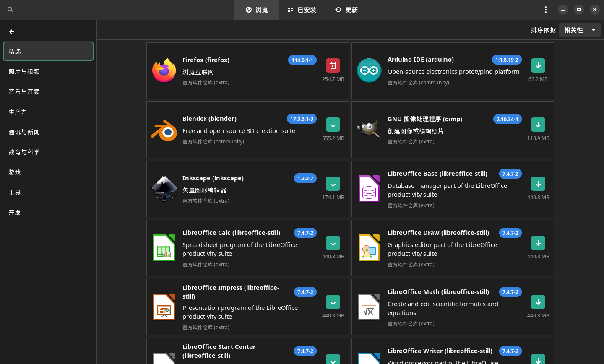This screenshot has height=364, width=604.
Task: Select the 游戏 category
Action: coord(48,172)
